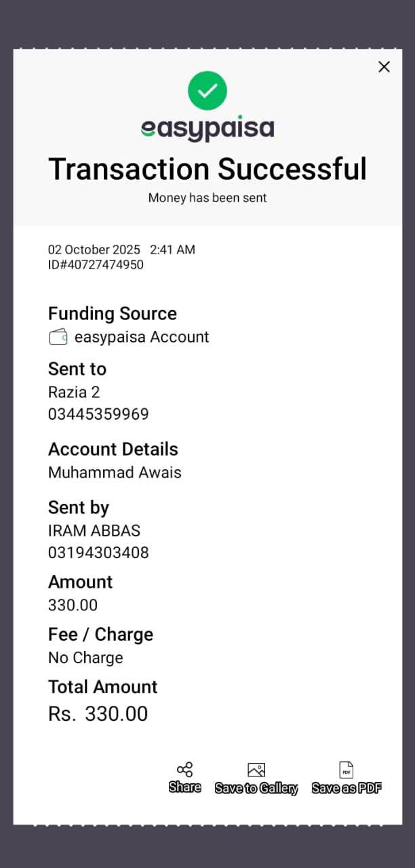Tap the Share icon
Image resolution: width=415 pixels, height=868 pixels.
click(184, 770)
